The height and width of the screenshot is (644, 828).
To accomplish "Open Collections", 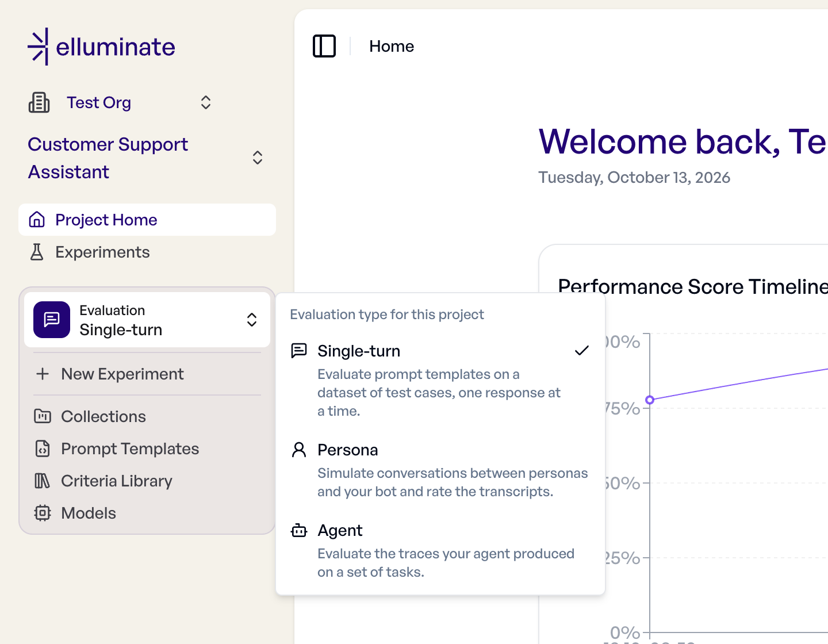I will (x=147, y=416).
